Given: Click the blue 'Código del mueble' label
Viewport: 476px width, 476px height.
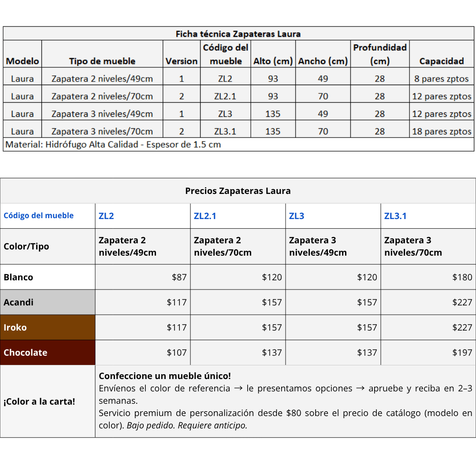Looking at the screenshot, I should coord(39,216).
